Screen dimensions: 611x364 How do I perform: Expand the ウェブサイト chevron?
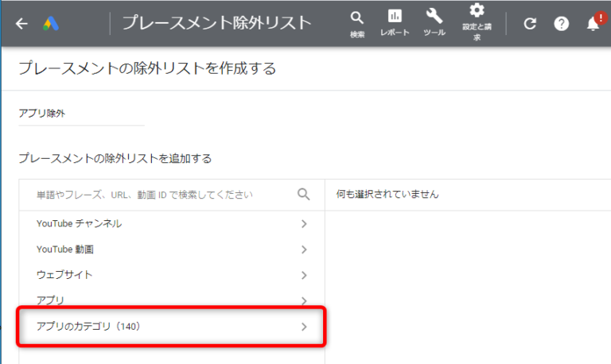(304, 275)
